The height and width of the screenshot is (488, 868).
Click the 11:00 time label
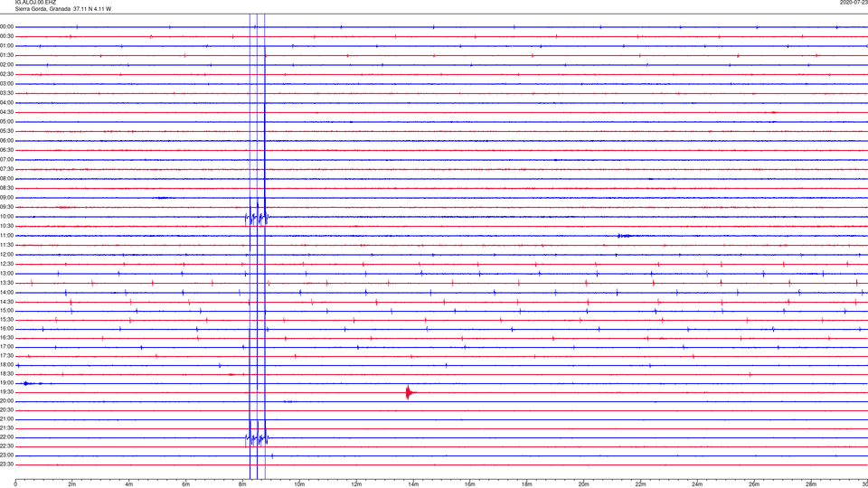(x=7, y=235)
